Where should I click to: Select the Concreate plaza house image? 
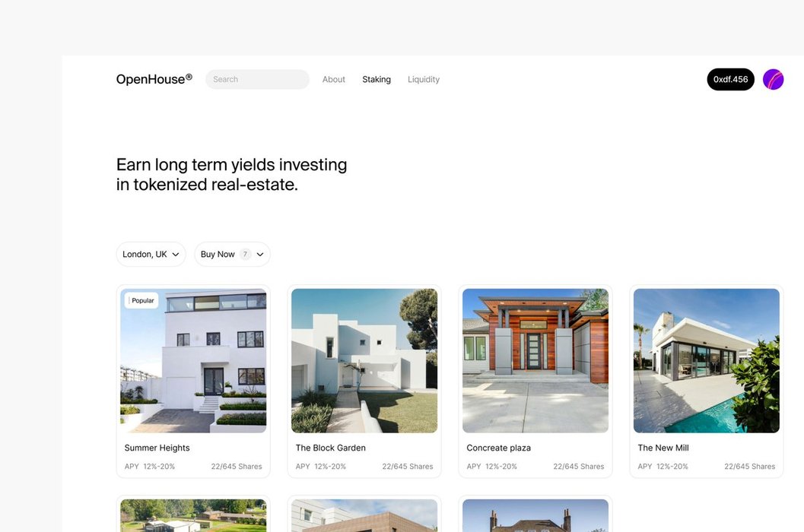click(535, 361)
